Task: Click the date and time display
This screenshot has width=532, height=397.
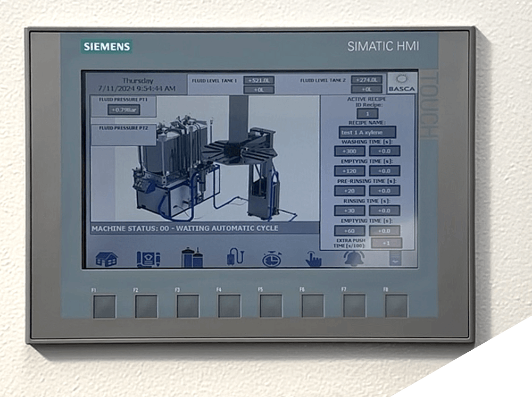Action: (x=137, y=85)
